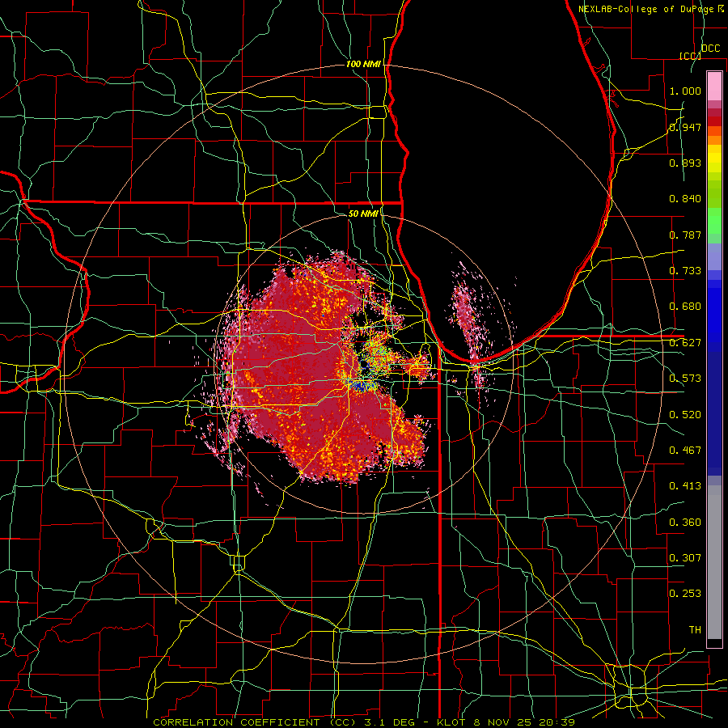The height and width of the screenshot is (728, 728).
Task: Click the 0.893 scale value label
Action: [685, 163]
